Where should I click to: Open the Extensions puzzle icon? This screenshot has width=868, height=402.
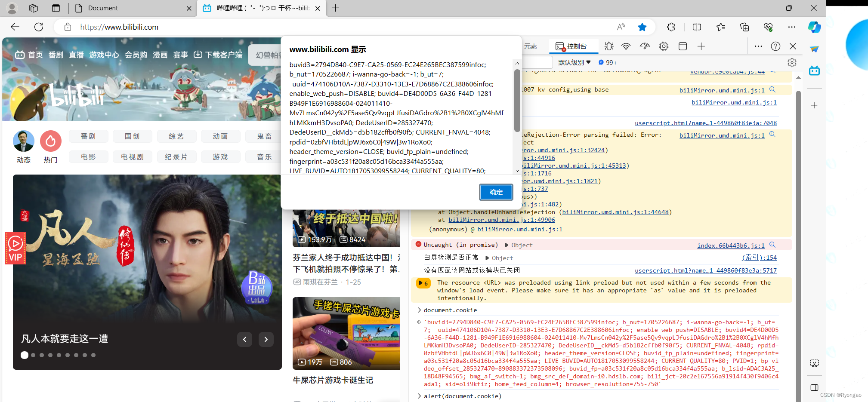click(x=671, y=27)
